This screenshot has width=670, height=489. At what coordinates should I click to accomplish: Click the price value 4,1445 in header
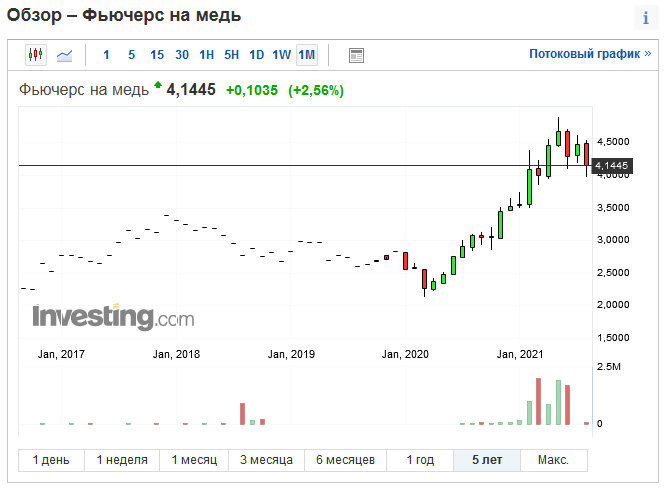tap(191, 90)
